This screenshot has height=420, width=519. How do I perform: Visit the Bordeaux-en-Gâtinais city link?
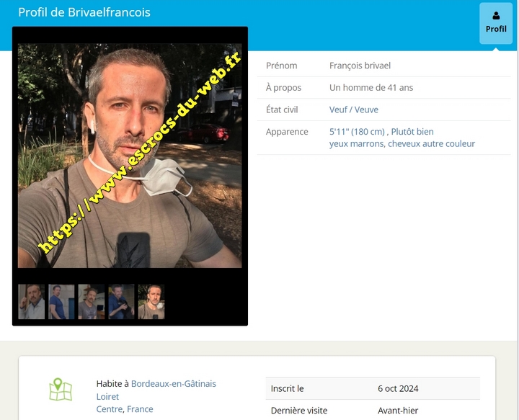coord(173,384)
